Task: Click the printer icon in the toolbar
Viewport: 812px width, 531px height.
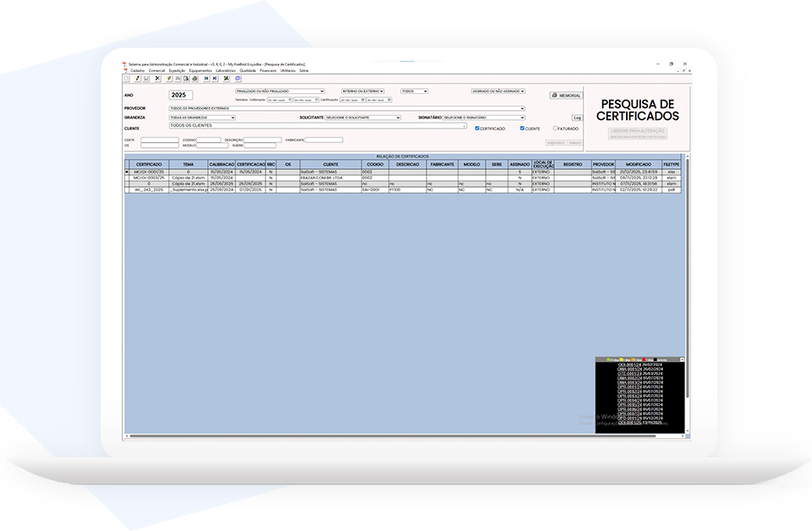Action: coord(195,79)
